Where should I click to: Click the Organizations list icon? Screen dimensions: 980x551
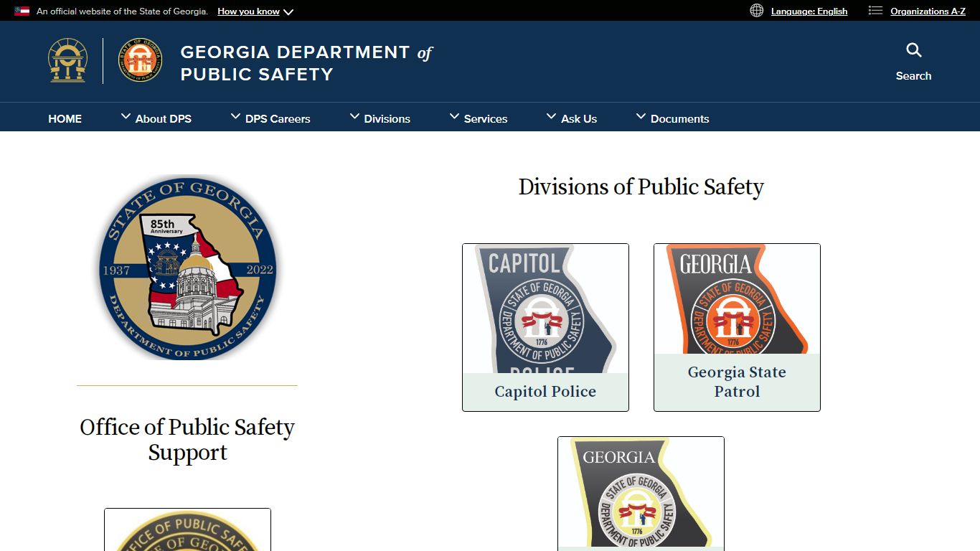coord(875,10)
